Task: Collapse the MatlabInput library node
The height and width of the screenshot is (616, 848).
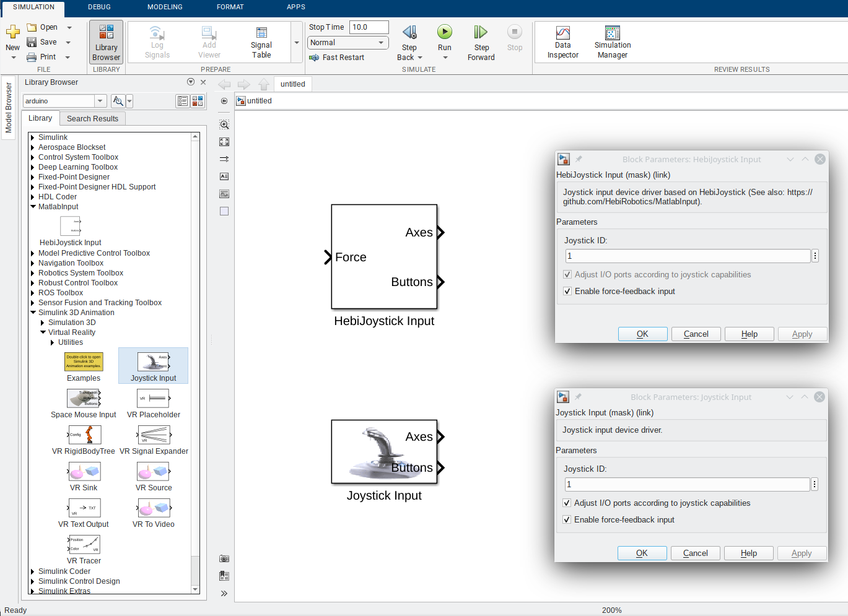Action: point(33,207)
